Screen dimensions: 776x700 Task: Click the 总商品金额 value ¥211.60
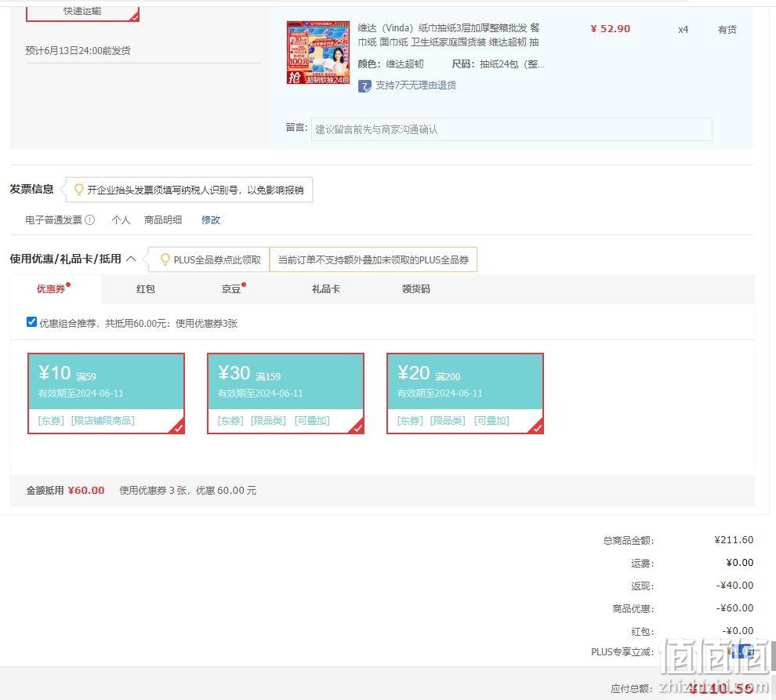(x=734, y=539)
